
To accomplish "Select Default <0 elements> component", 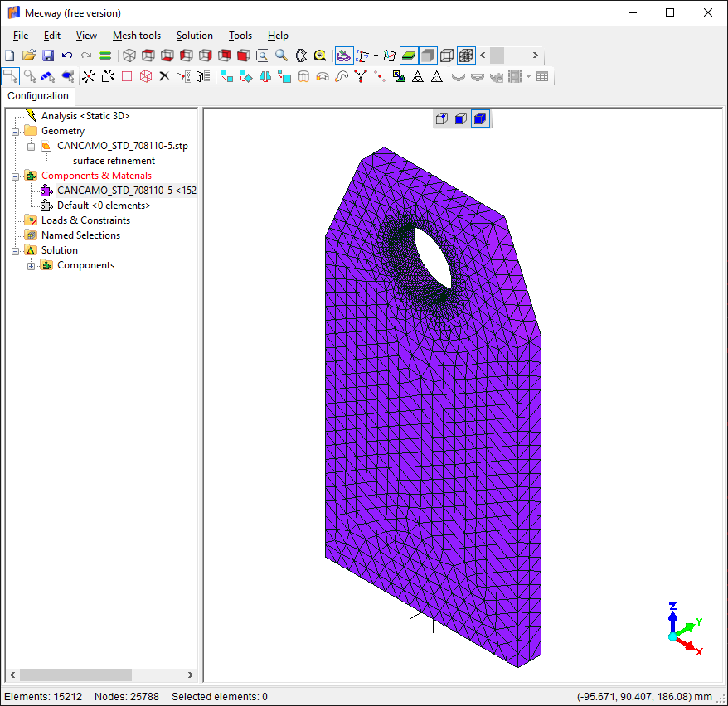I will tap(104, 206).
